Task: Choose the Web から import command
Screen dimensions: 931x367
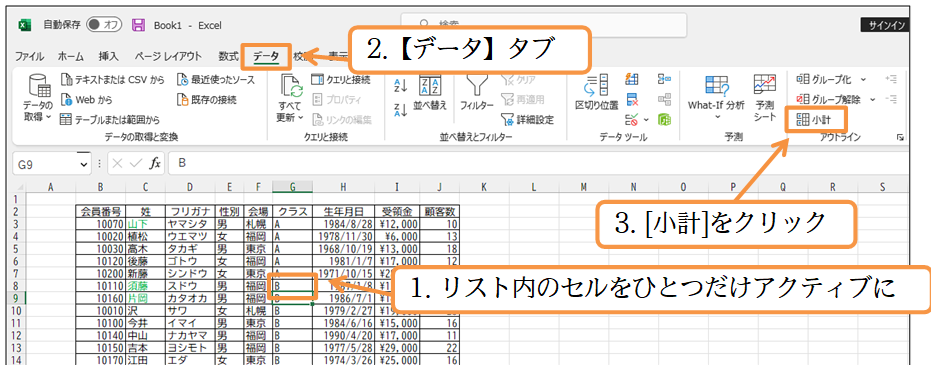Action: pyautogui.click(x=86, y=100)
